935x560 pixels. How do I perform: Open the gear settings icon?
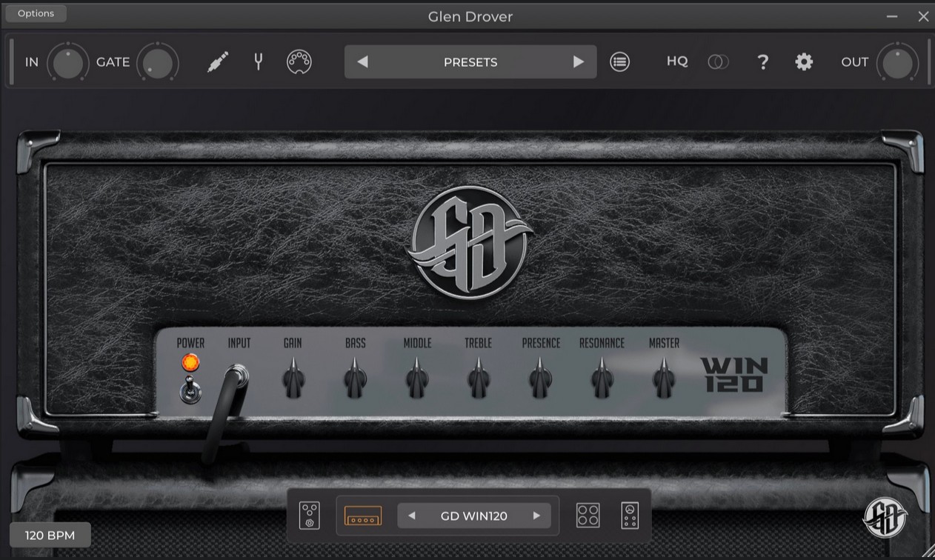804,62
